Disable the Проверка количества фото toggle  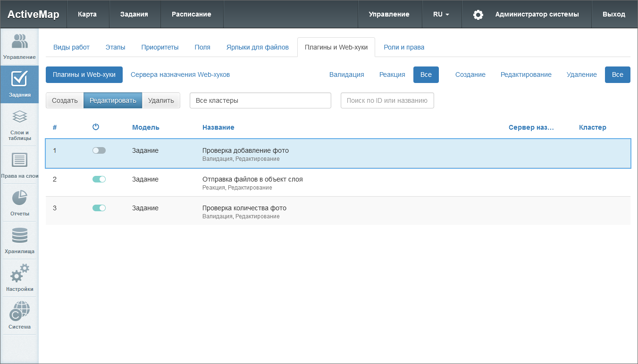[99, 208]
